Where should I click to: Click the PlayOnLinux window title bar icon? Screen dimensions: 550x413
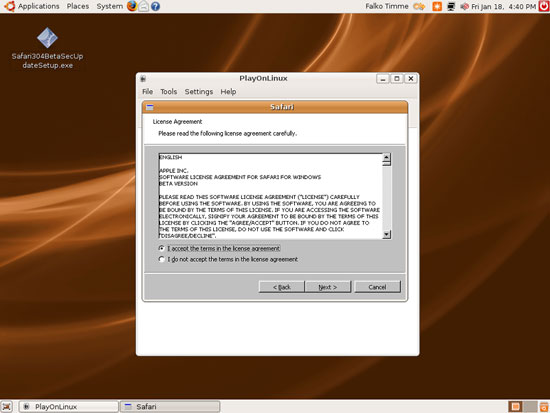[x=143, y=79]
